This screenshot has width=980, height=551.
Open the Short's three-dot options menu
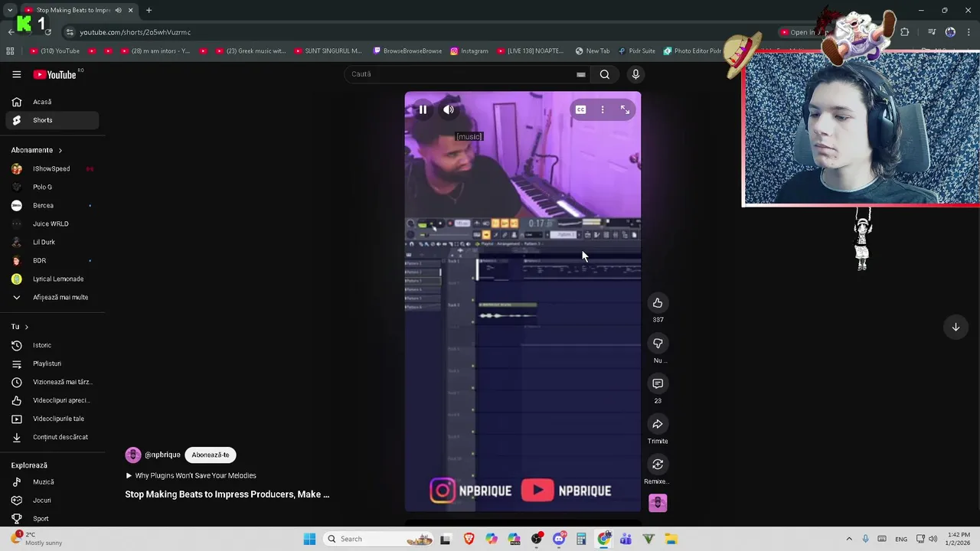[603, 109]
